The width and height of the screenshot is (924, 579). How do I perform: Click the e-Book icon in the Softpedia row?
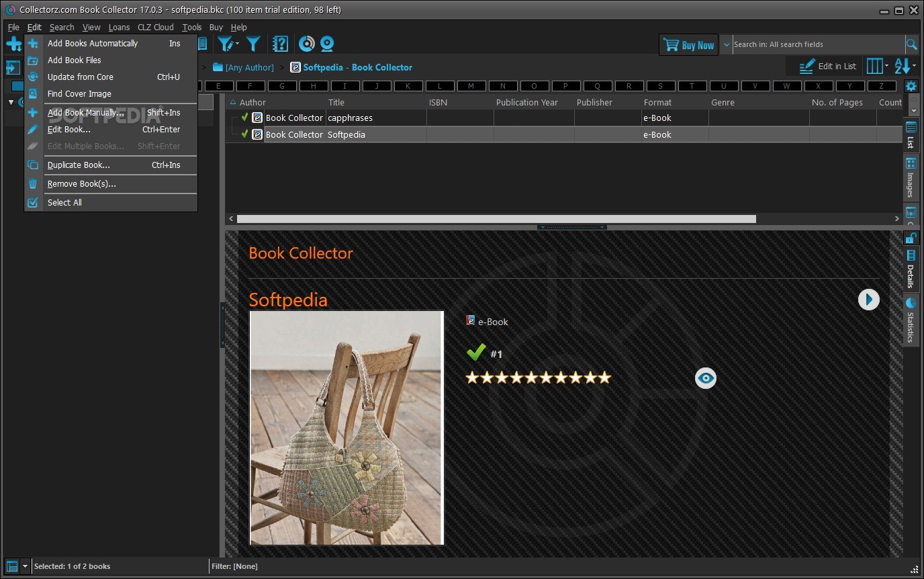tap(257, 134)
